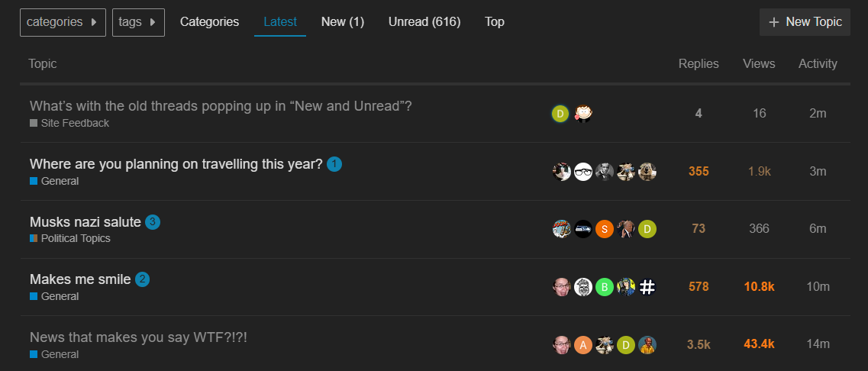Click the 3 unread badge on Musks topic
Screen dimensions: 868x371
pyautogui.click(x=153, y=222)
